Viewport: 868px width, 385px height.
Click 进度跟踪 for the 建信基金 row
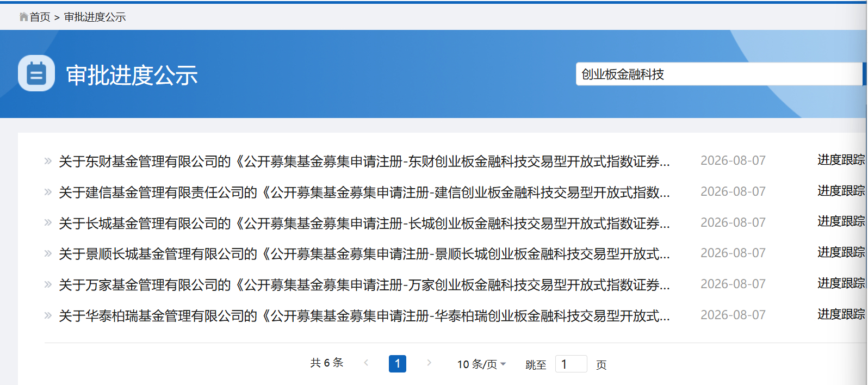click(841, 191)
